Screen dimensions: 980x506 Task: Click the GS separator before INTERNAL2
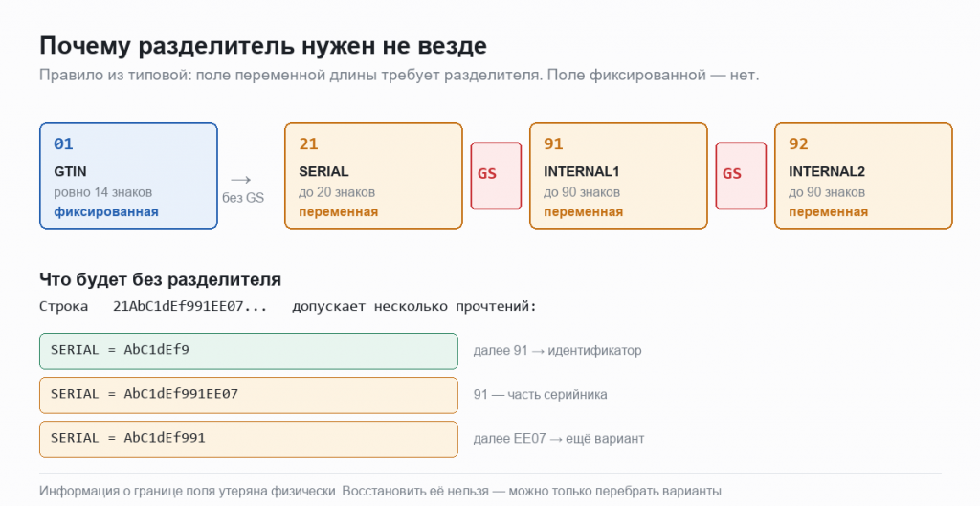tap(742, 176)
